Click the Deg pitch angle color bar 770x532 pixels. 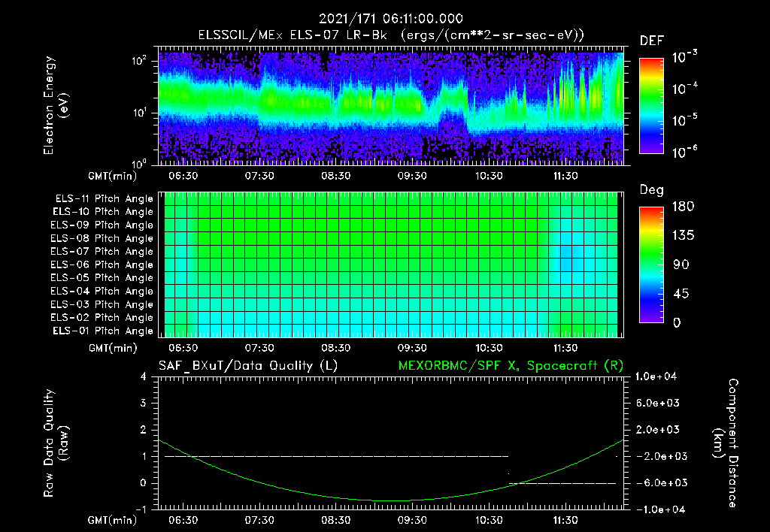(x=651, y=265)
